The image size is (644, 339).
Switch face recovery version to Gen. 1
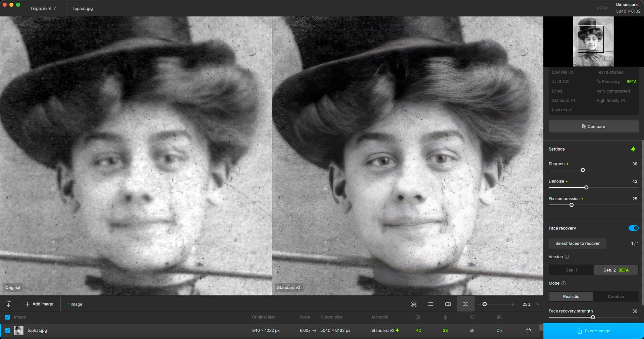pyautogui.click(x=571, y=270)
